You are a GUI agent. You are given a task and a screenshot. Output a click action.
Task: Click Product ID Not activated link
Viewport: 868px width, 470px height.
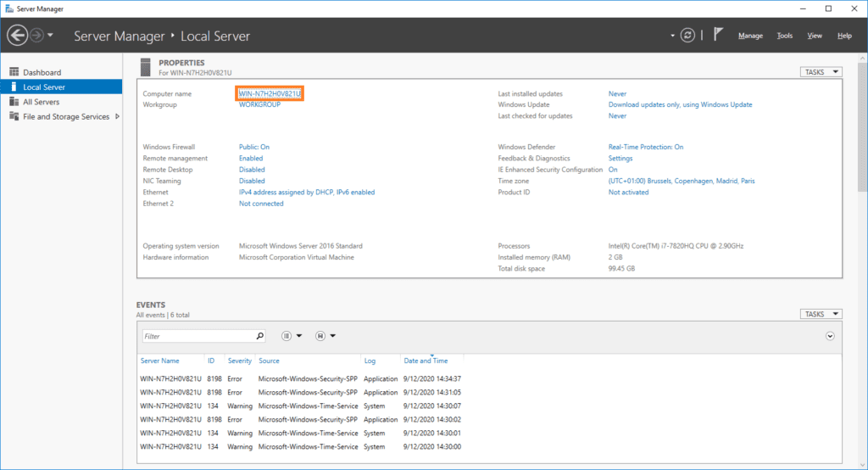[628, 193]
